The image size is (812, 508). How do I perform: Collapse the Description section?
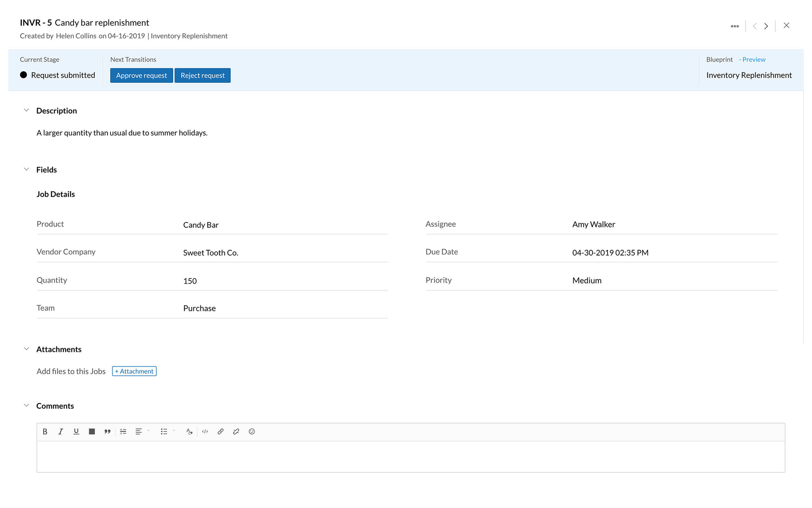(x=26, y=110)
